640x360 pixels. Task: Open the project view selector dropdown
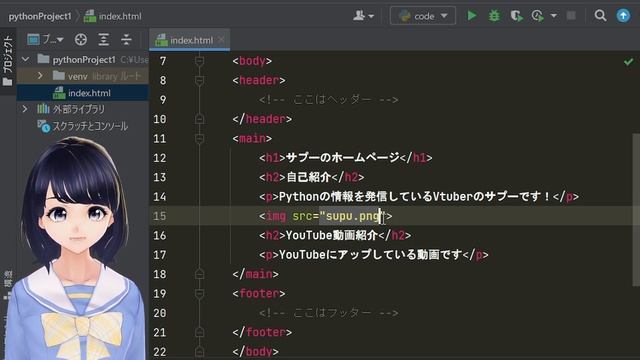tap(45, 40)
